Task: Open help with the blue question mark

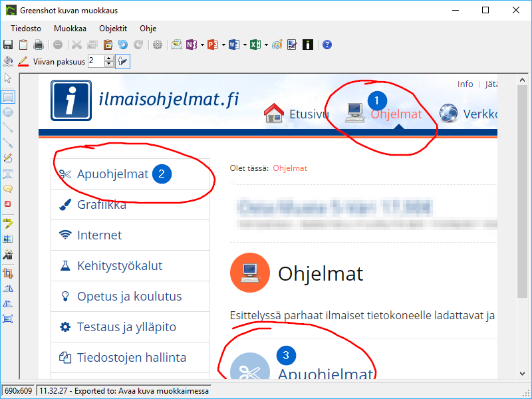Action: coord(327,45)
